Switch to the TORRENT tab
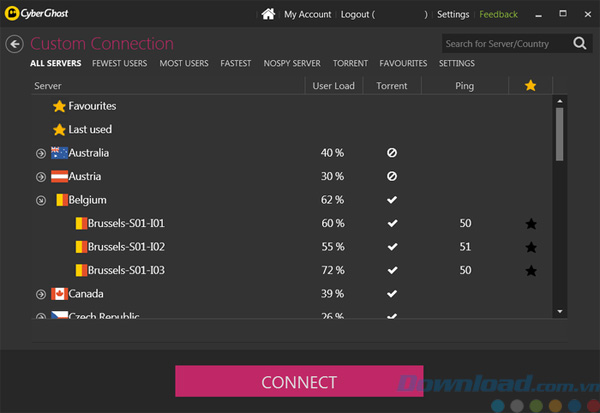The image size is (600, 413). [350, 63]
